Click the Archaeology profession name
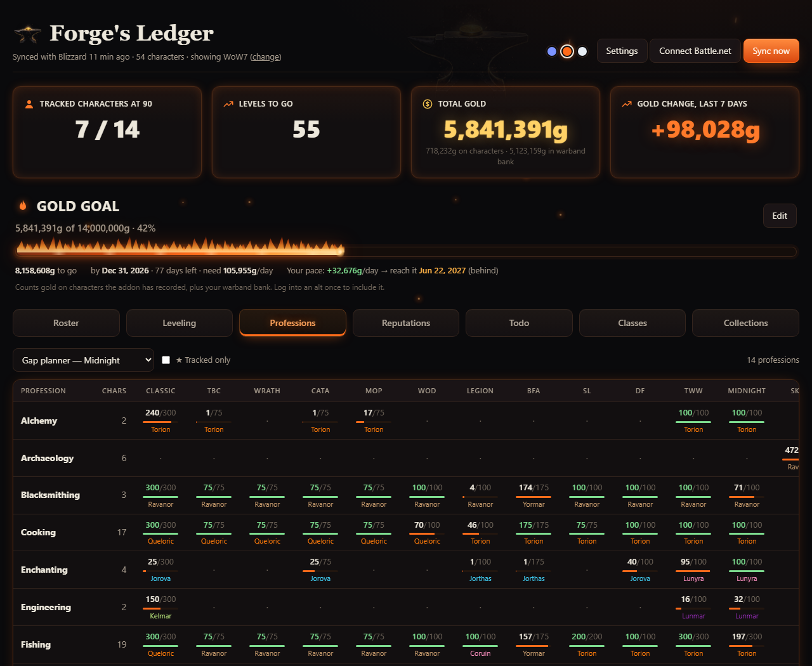The width and height of the screenshot is (812, 666). click(x=47, y=458)
